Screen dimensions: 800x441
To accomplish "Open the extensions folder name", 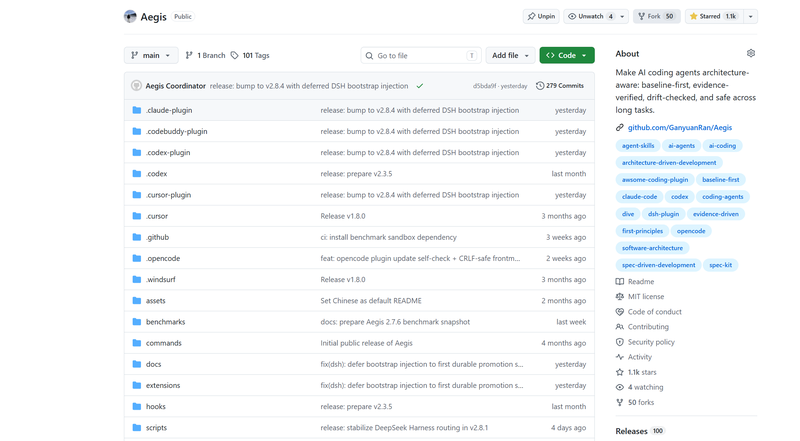I will point(163,385).
